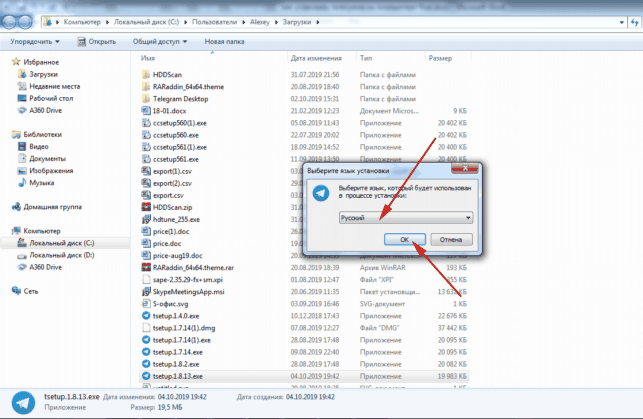Click Отмена in the language dialog
643x419 pixels.
451,239
